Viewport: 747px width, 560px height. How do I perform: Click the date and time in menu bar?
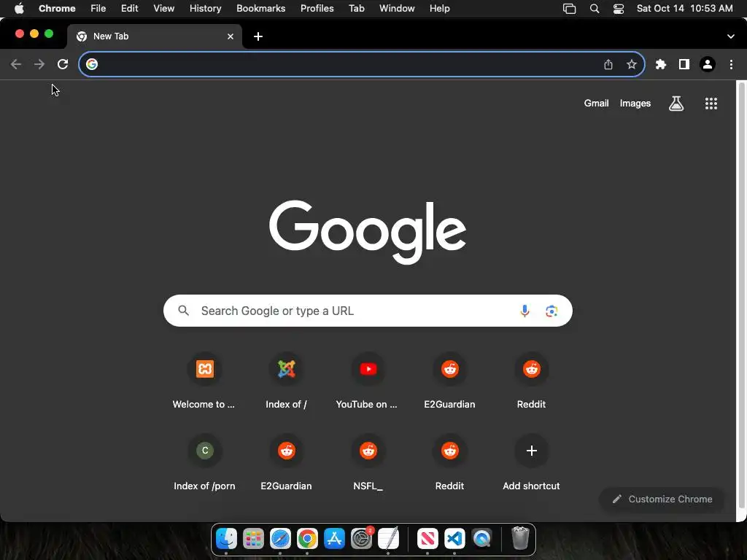click(684, 9)
